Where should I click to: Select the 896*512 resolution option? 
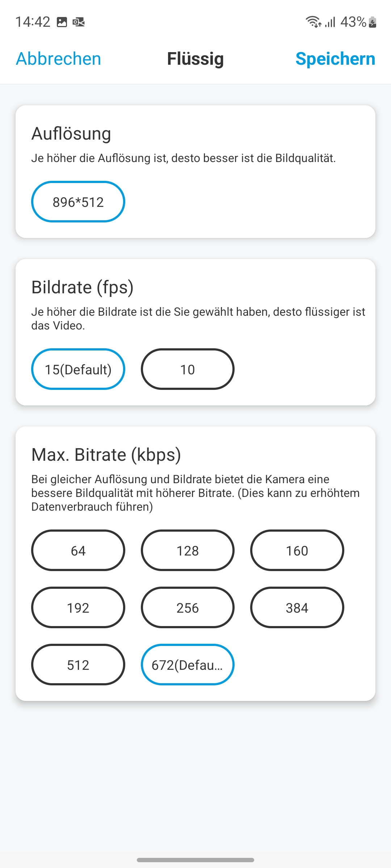tap(78, 202)
